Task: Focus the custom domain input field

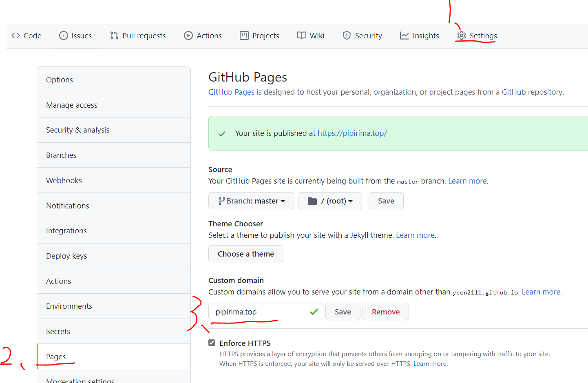Action: (266, 312)
